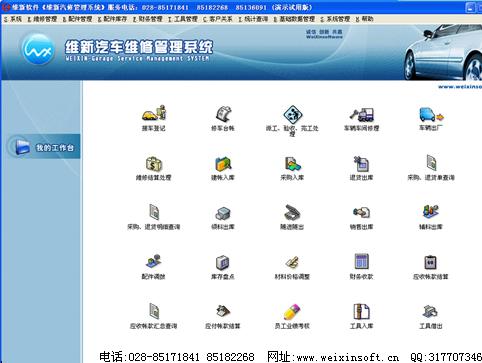Open the 财务收款 finance receipt icon
482x363 pixels.
coord(362,262)
